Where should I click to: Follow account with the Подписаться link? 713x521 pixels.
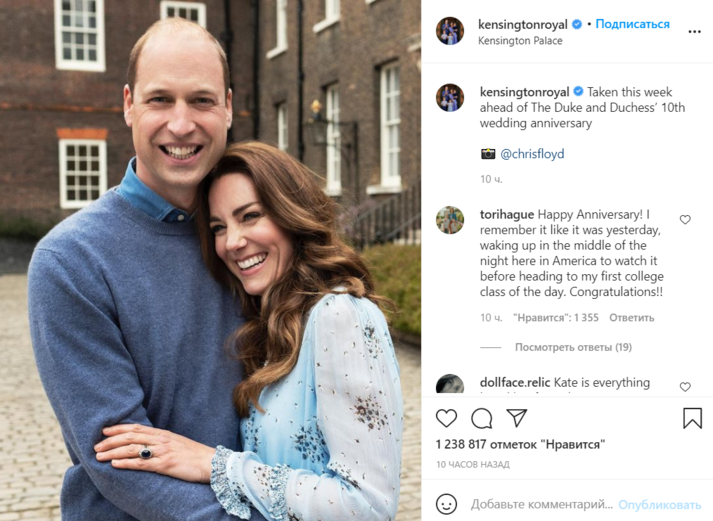point(633,24)
